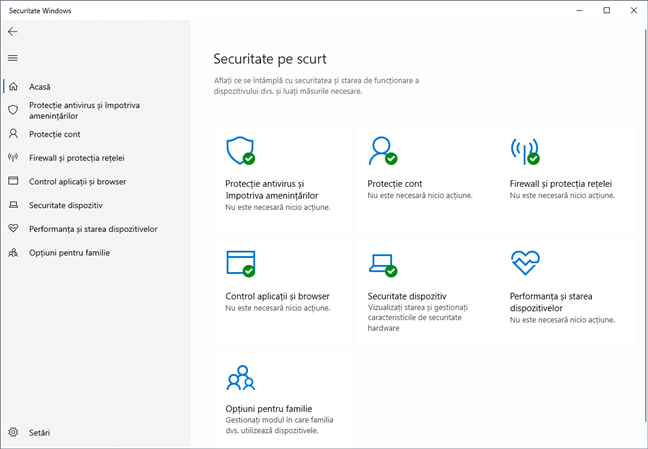This screenshot has width=648, height=449.
Task: Click the large heart health tile icon
Action: [525, 263]
